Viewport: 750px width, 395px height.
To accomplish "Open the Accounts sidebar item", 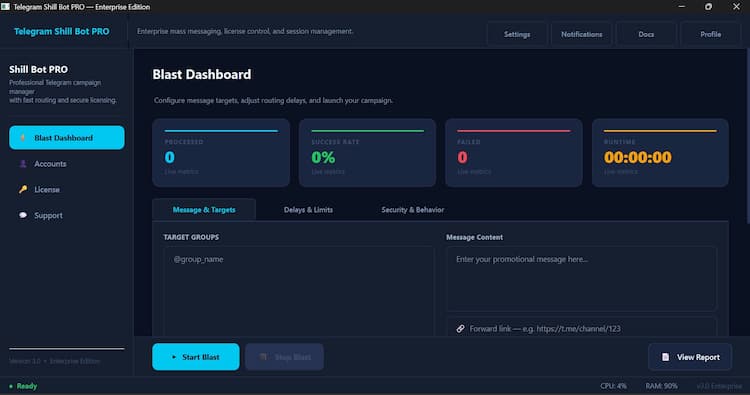I will pyautogui.click(x=66, y=164).
